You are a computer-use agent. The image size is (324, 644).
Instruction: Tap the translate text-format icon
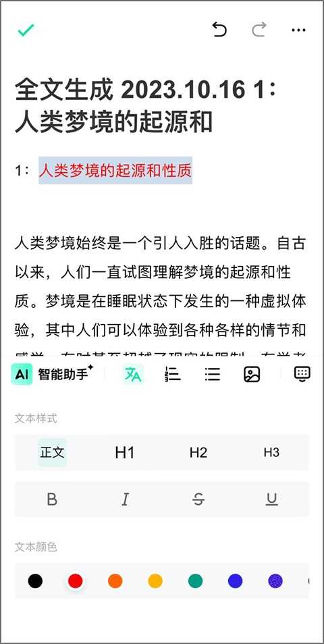(133, 374)
